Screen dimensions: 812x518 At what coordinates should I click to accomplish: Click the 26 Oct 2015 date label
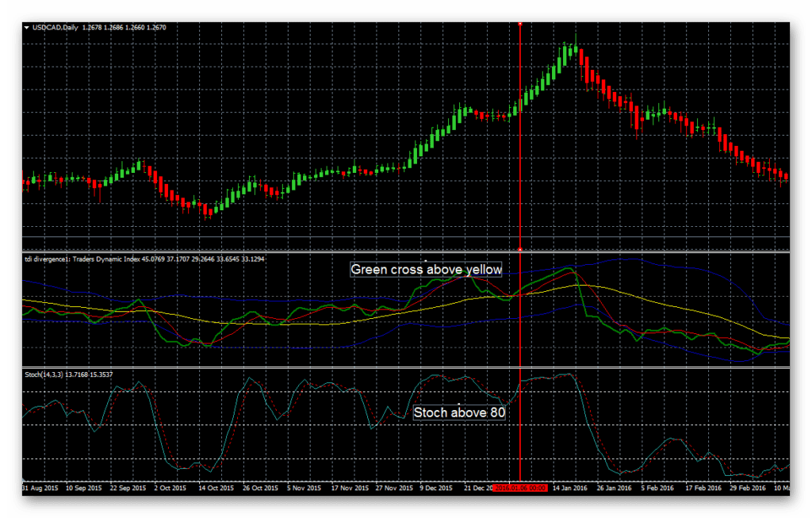click(260, 488)
